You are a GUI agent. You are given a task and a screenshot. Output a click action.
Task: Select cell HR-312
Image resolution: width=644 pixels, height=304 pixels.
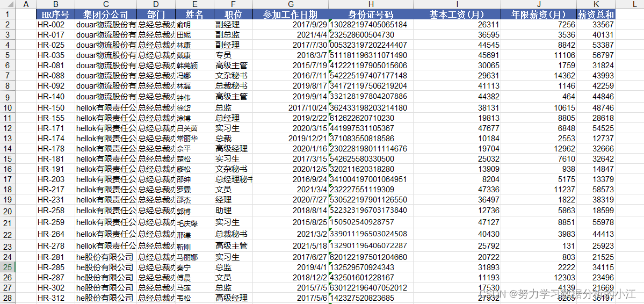tap(55, 298)
